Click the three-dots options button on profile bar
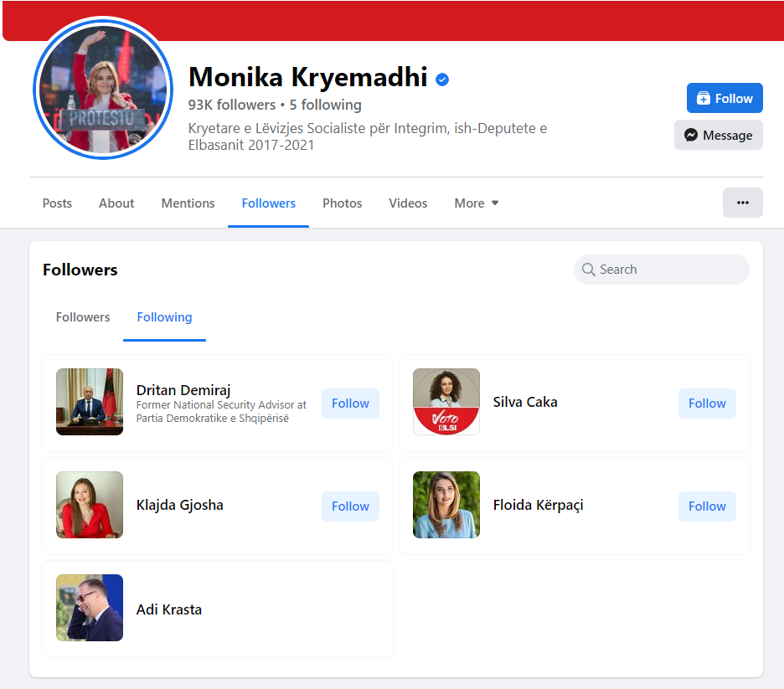The image size is (784, 689). click(x=742, y=203)
